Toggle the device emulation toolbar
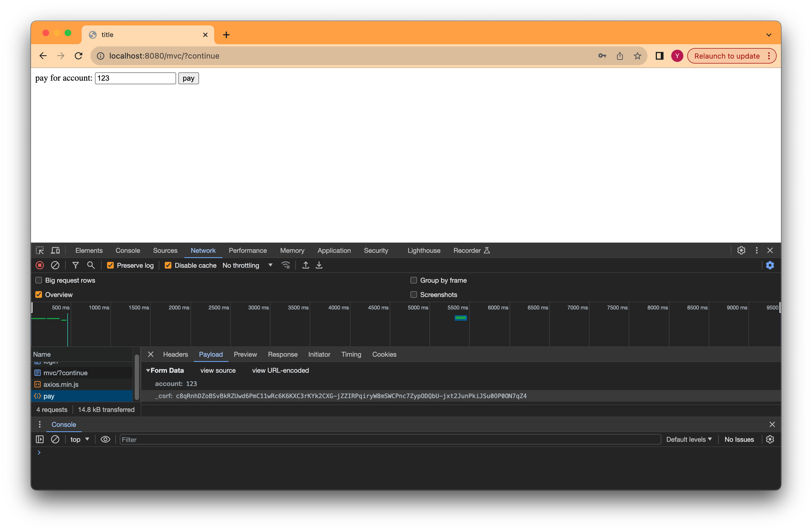The height and width of the screenshot is (531, 812). tap(55, 250)
